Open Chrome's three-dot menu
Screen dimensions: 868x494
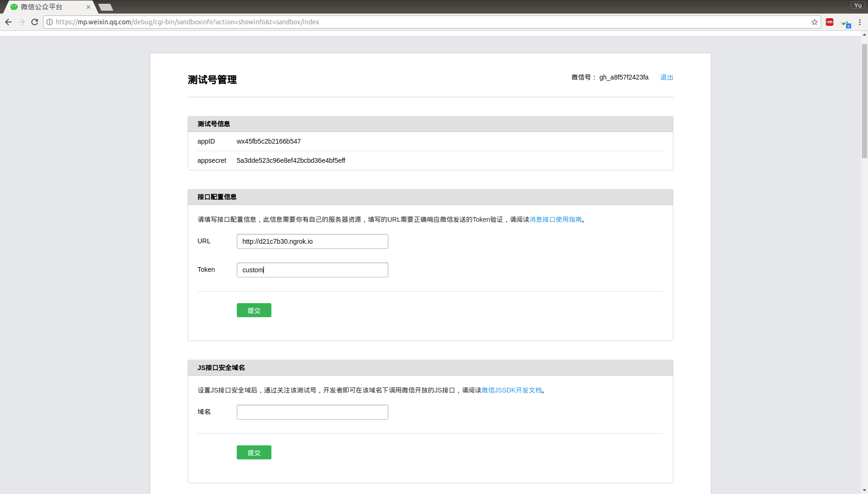tap(861, 22)
